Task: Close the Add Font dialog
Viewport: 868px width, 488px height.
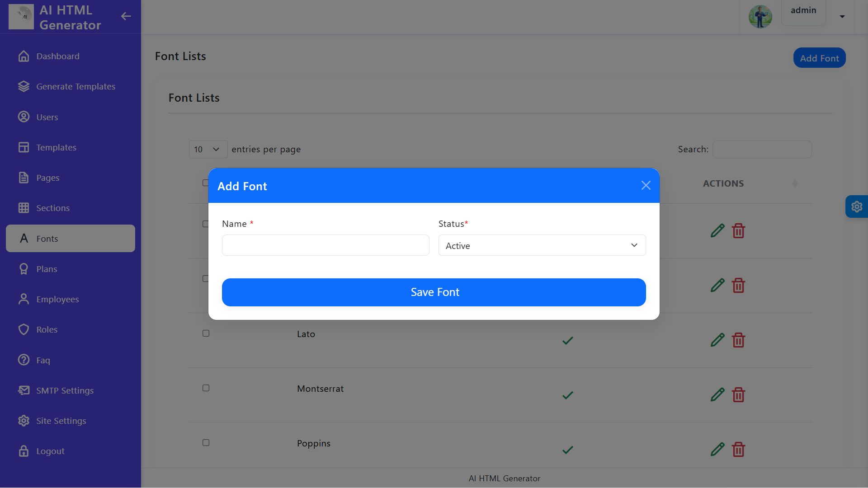Action: pos(646,185)
